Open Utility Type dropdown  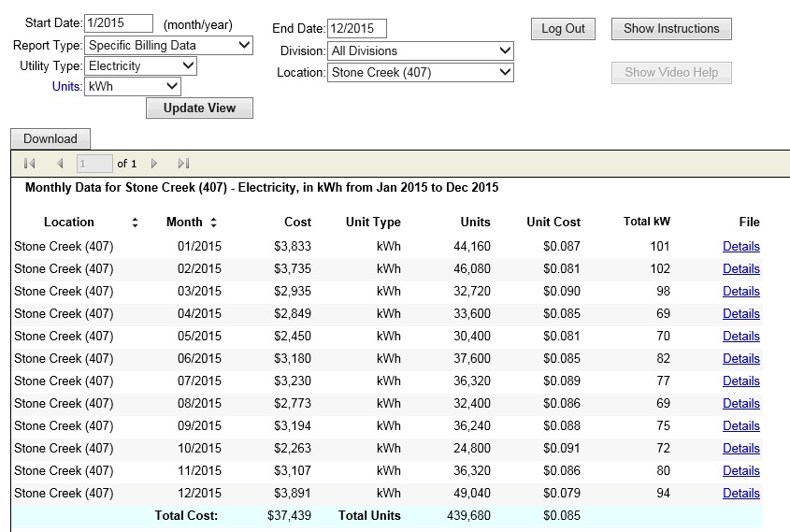[140, 66]
